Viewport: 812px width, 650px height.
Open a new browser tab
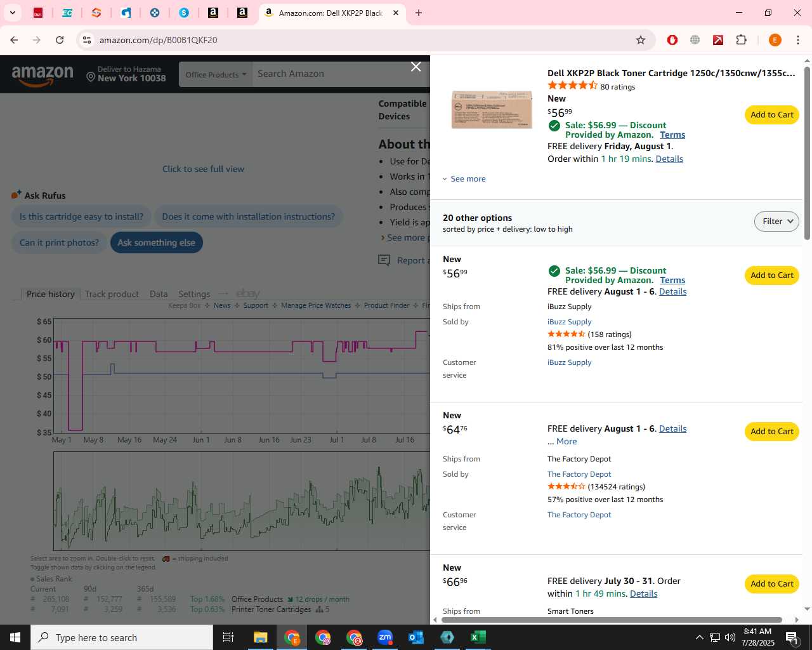(x=419, y=13)
